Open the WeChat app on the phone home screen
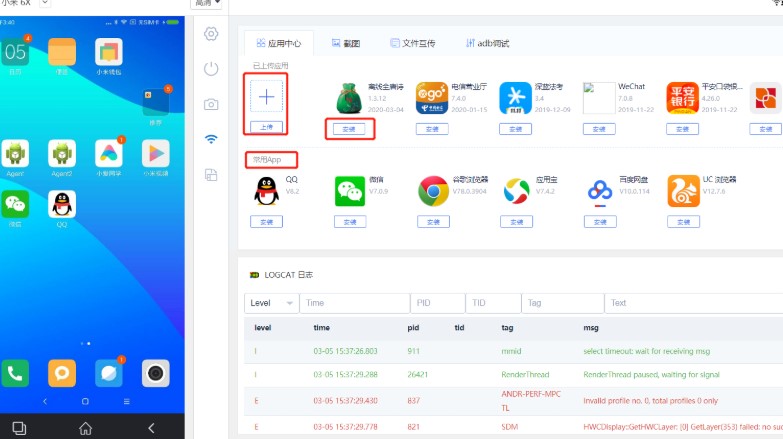This screenshot has height=439, width=783. click(15, 204)
